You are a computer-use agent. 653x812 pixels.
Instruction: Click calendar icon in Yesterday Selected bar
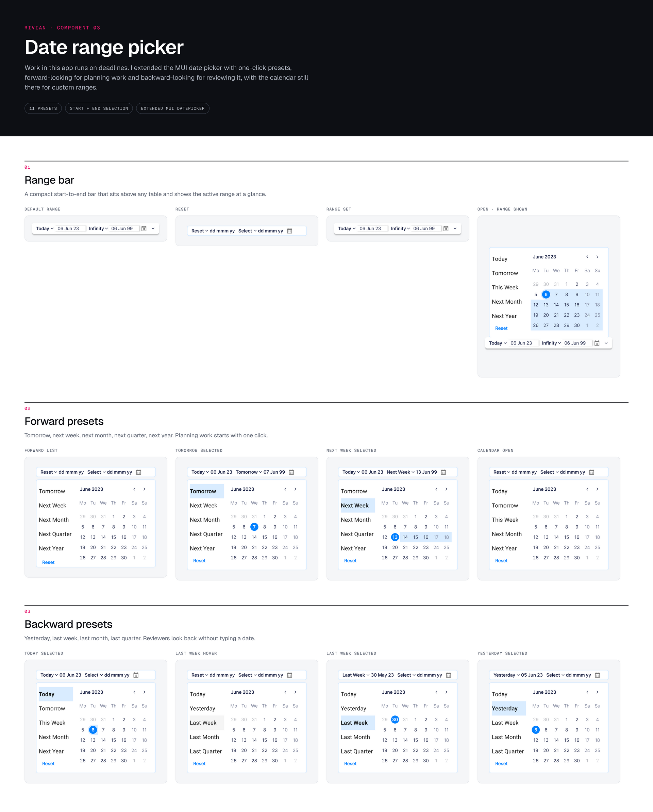[597, 675]
